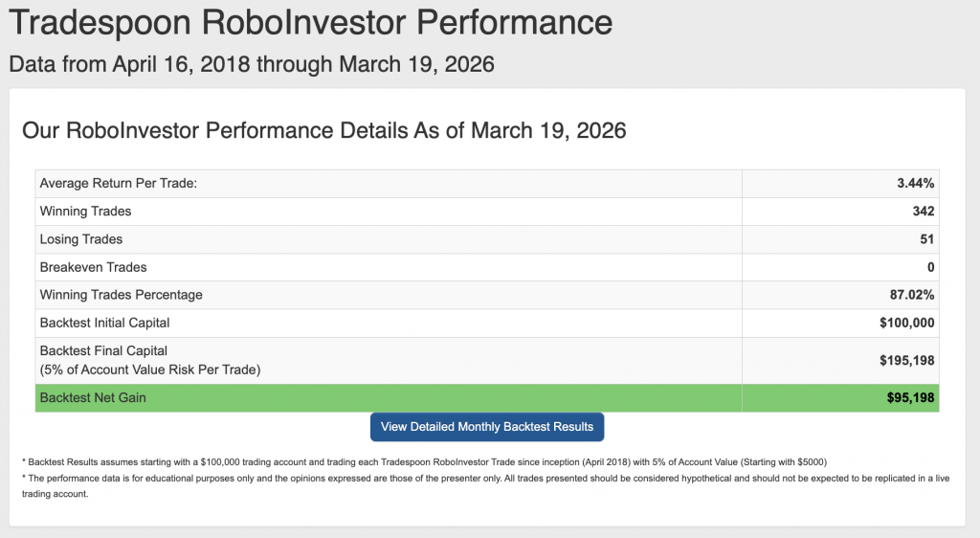
Task: Click the green Backtest Net Gain label
Action: (93, 397)
